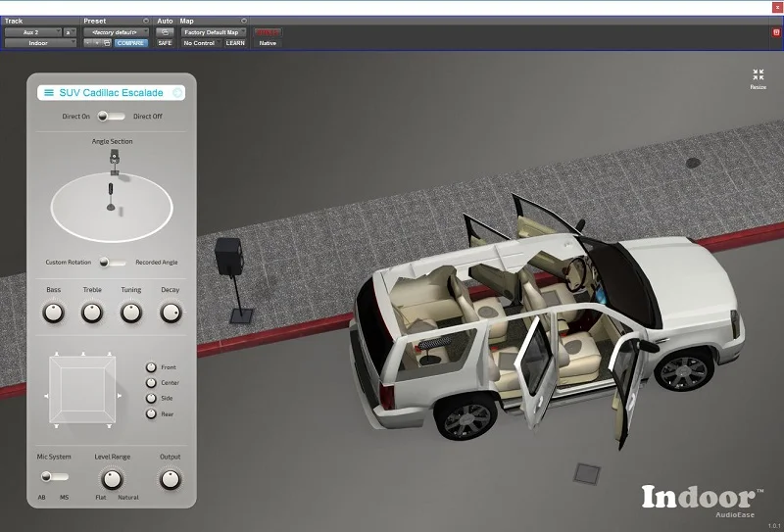Close the plugin window
The image size is (784, 532).
point(777,7)
